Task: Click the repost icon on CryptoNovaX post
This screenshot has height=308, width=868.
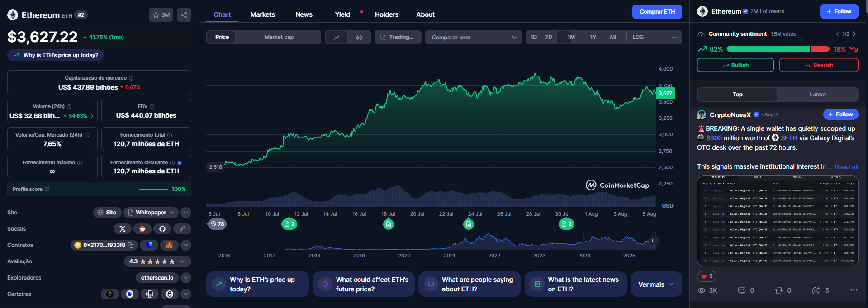Action: (779, 290)
